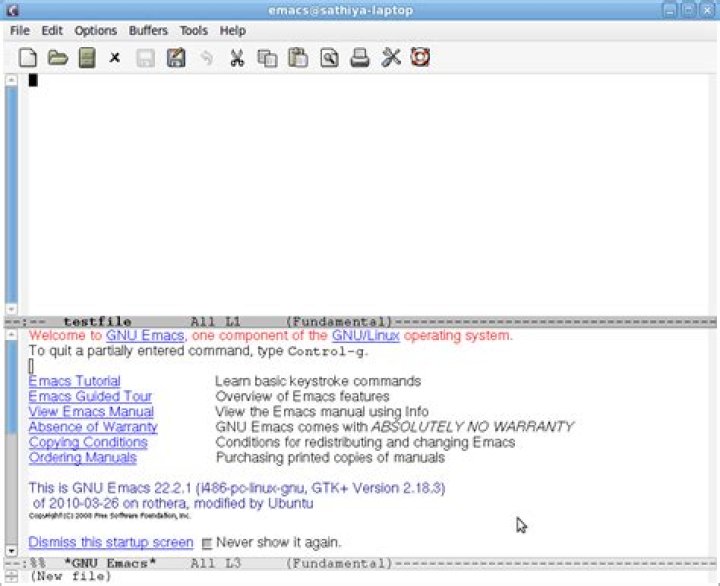Click the up arrow of testfile scrollbar

[x=11, y=80]
